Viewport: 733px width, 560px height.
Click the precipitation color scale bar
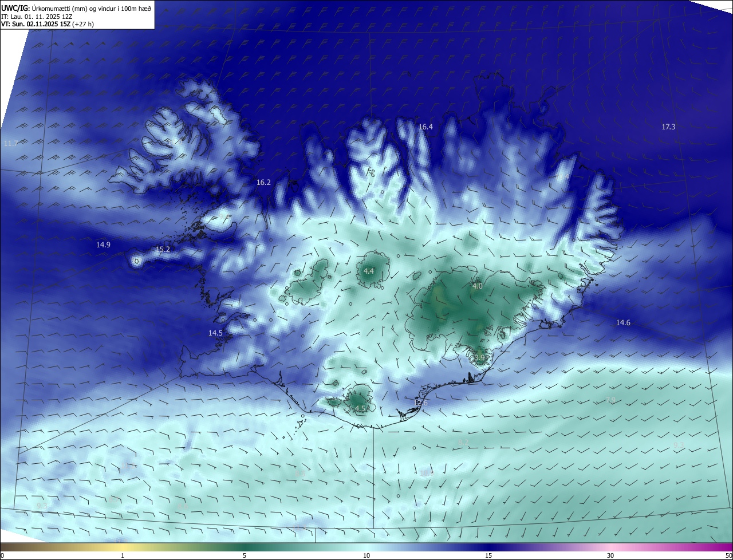click(366, 547)
